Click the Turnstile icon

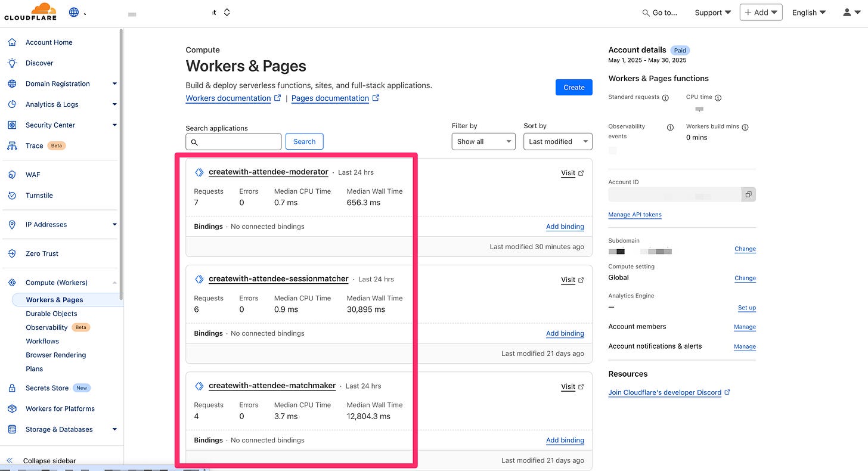pos(12,196)
